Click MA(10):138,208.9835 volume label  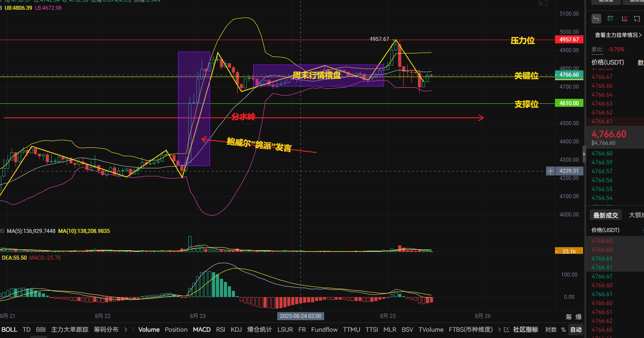pyautogui.click(x=84, y=232)
